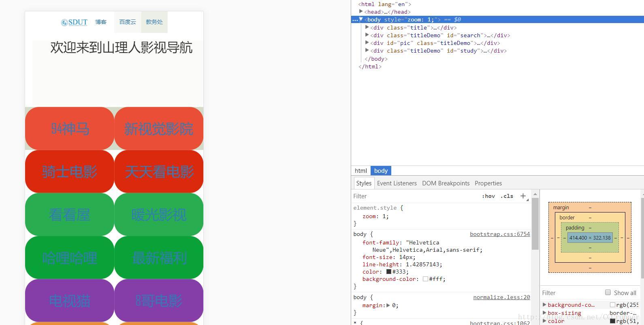The image size is (644, 325).
Task: Open the 百度云 navigation link
Action: (x=128, y=22)
